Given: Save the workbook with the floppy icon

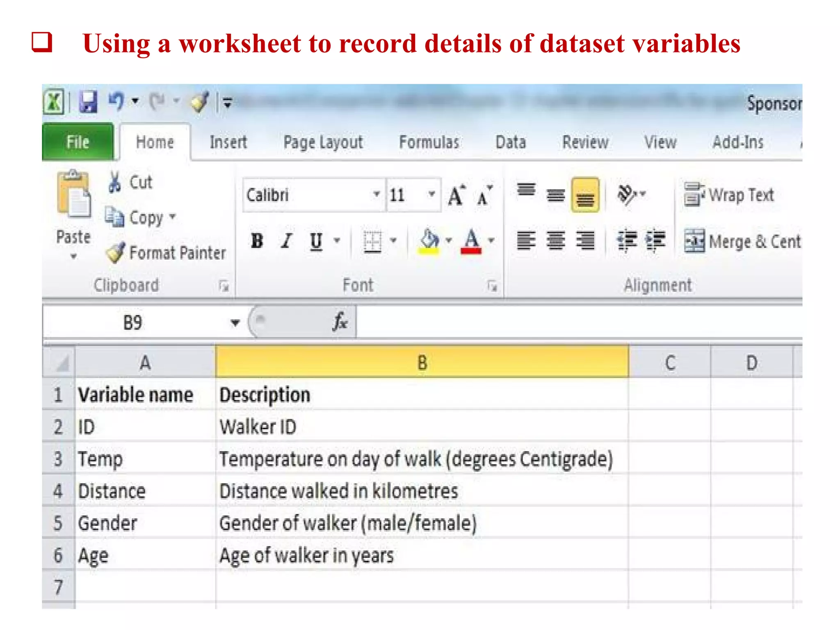Looking at the screenshot, I should 88,101.
